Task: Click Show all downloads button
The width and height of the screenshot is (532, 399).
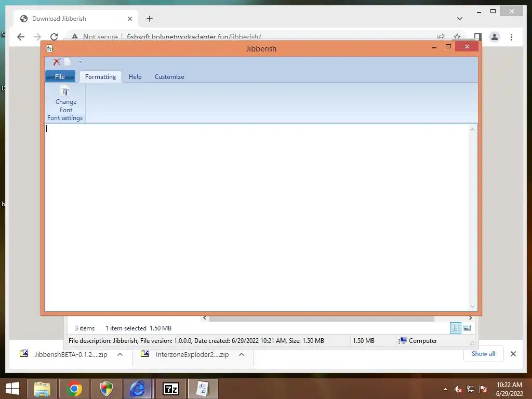Action: (484, 354)
